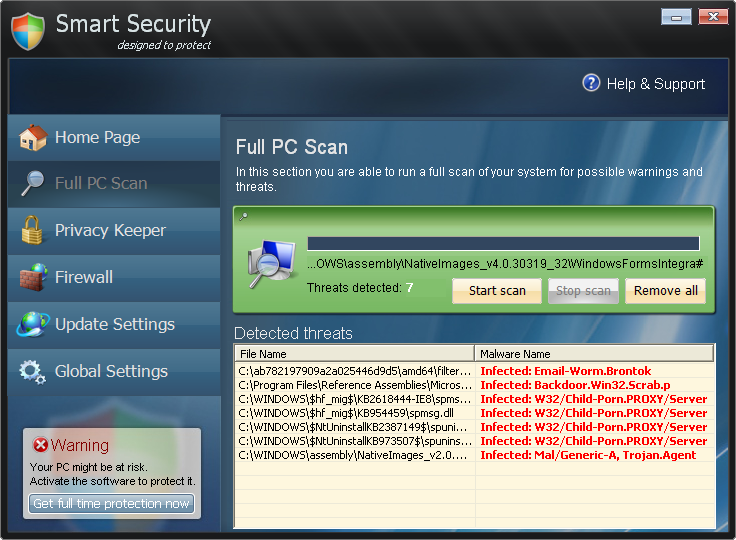Viewport: 736px width, 540px height.
Task: Click the Full PC Scan magnifier icon
Action: [x=33, y=183]
